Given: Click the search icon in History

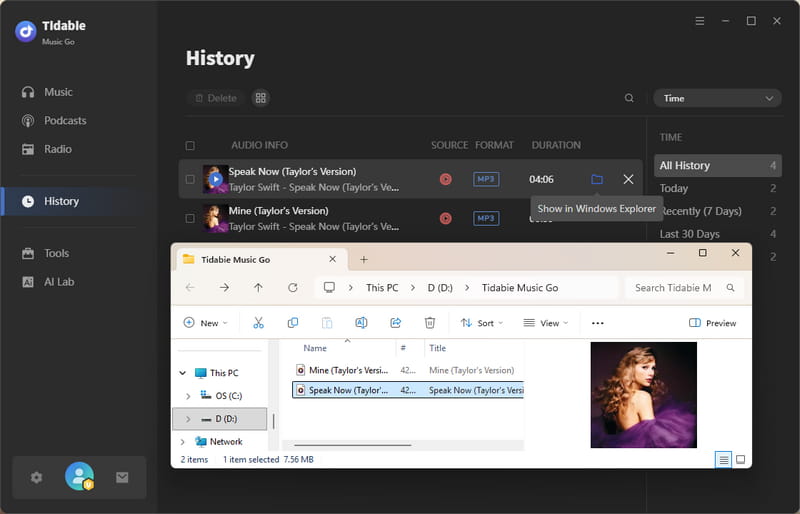Looking at the screenshot, I should pyautogui.click(x=629, y=98).
